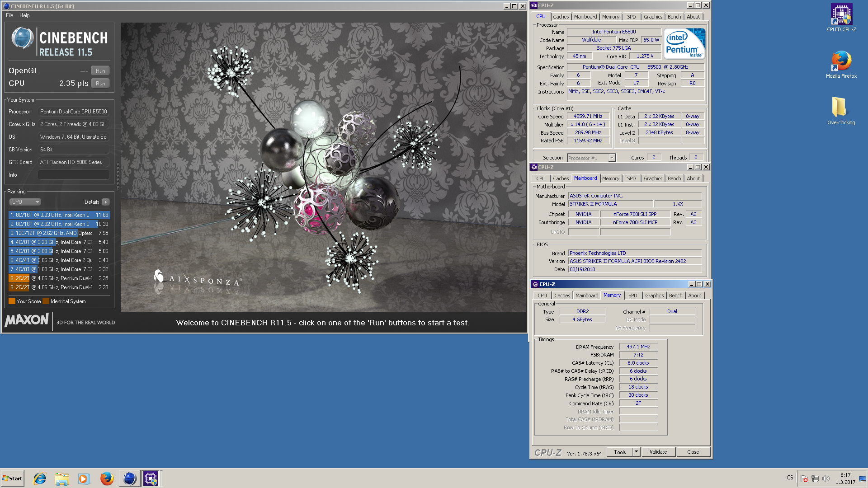This screenshot has width=868, height=488.
Task: Click the CS language indicator
Action: 790,478
